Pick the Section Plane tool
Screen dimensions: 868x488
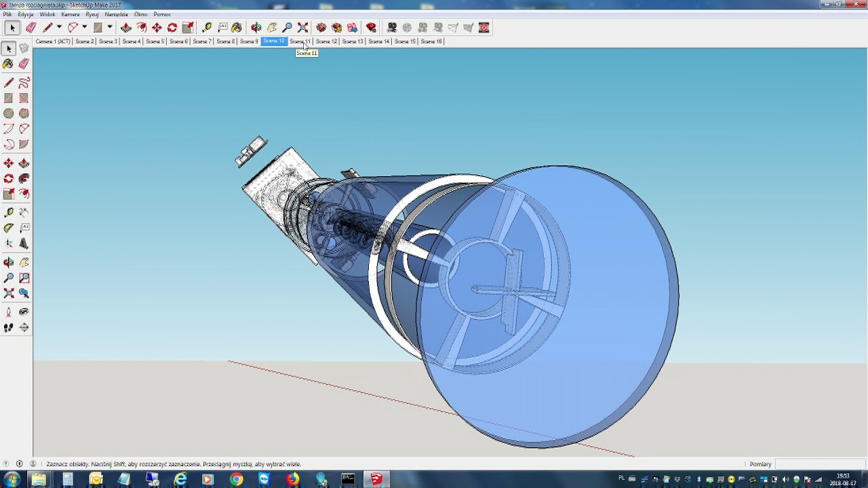[24, 327]
